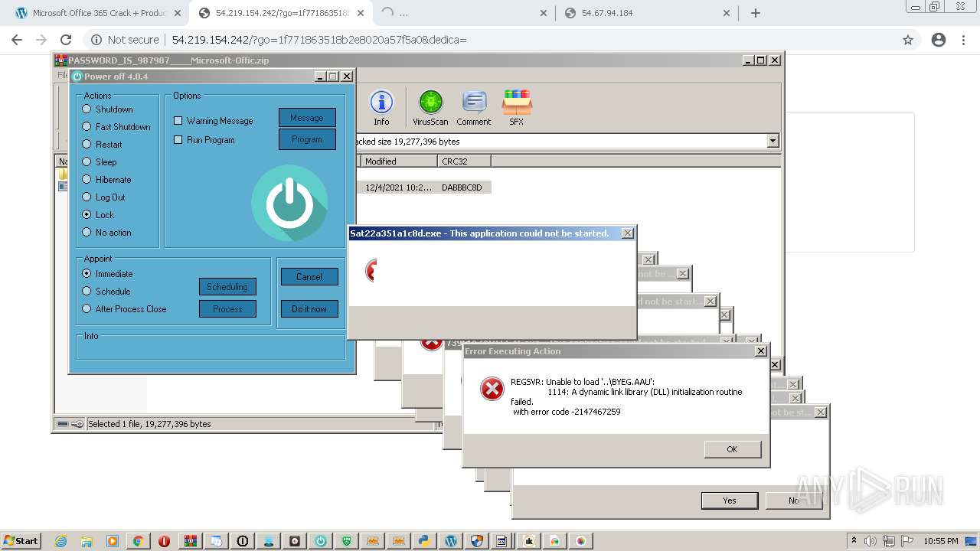This screenshot has height=551, width=980.
Task: Close the Sat22a351a1c8d.exe error dialog
Action: click(x=628, y=233)
